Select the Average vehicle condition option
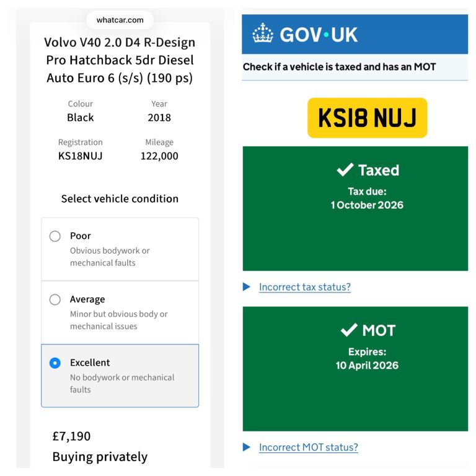This screenshot has width=476, height=476. coord(55,299)
